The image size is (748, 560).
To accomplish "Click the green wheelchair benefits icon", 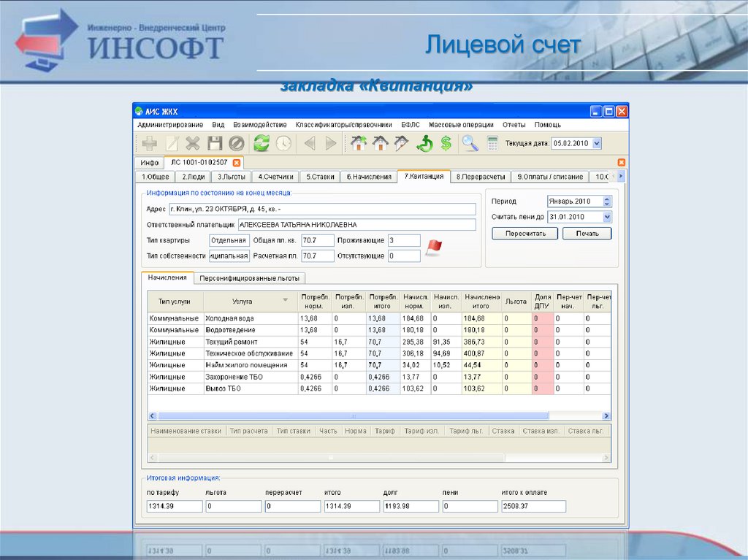I will (424, 143).
